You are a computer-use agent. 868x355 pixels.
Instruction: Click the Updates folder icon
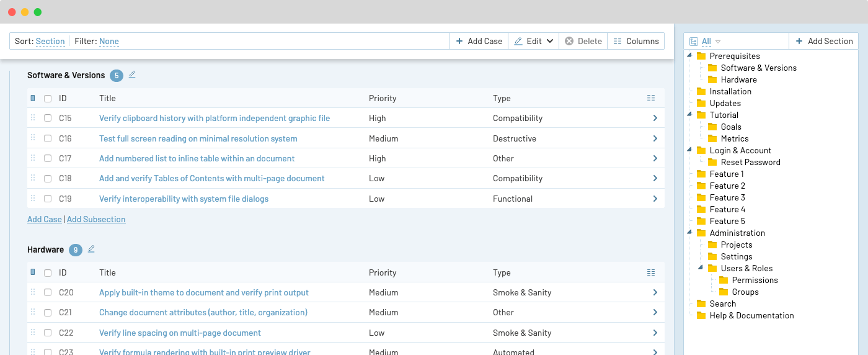pyautogui.click(x=701, y=103)
